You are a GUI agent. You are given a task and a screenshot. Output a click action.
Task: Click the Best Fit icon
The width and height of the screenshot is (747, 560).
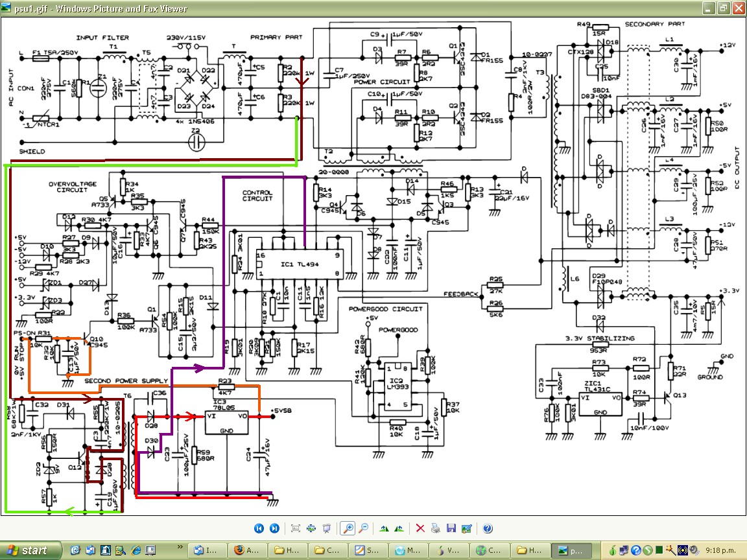point(296,528)
